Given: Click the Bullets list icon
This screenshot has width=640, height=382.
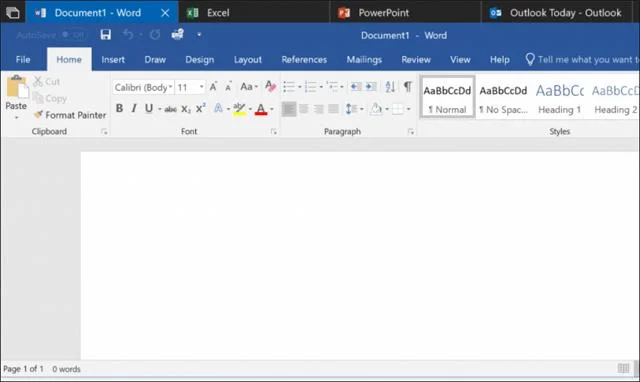Looking at the screenshot, I should coord(289,87).
